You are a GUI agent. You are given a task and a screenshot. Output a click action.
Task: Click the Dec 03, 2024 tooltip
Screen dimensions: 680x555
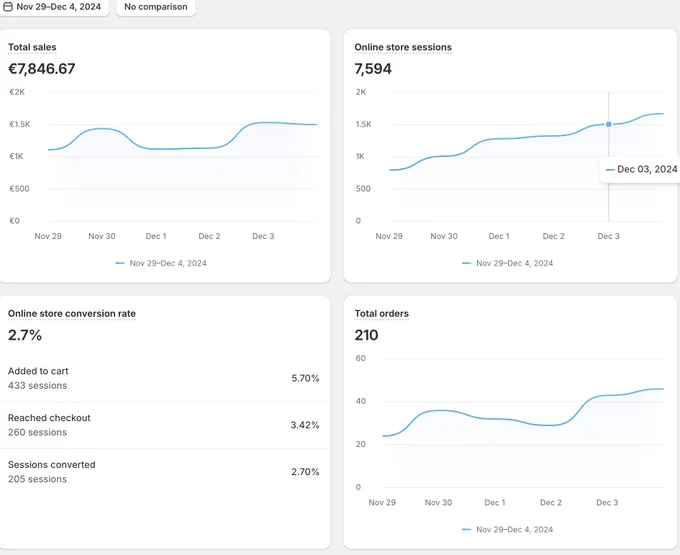click(640, 170)
